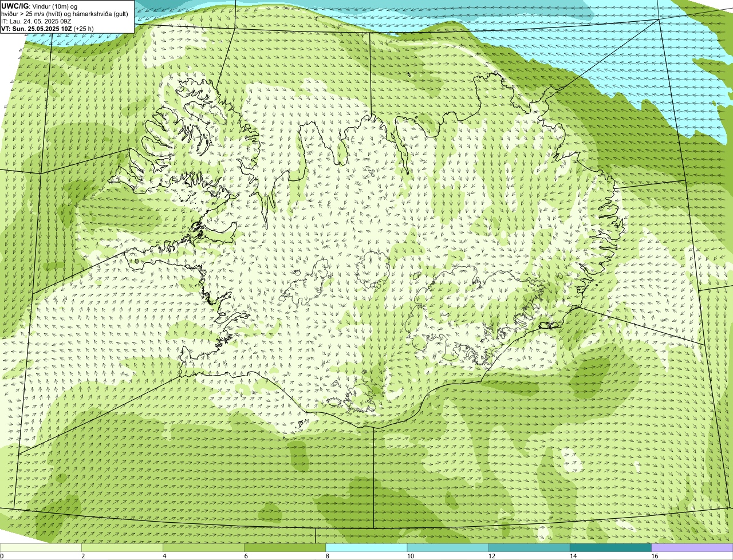This screenshot has width=733, height=560.
Task: Pick the 14–16 m/s dark teal legend segment
Action: (x=610, y=548)
